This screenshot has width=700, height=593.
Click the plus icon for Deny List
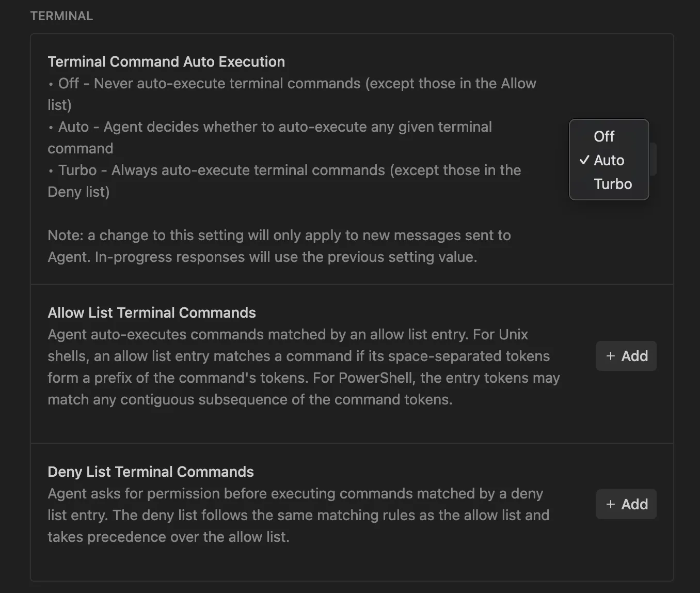click(x=611, y=504)
